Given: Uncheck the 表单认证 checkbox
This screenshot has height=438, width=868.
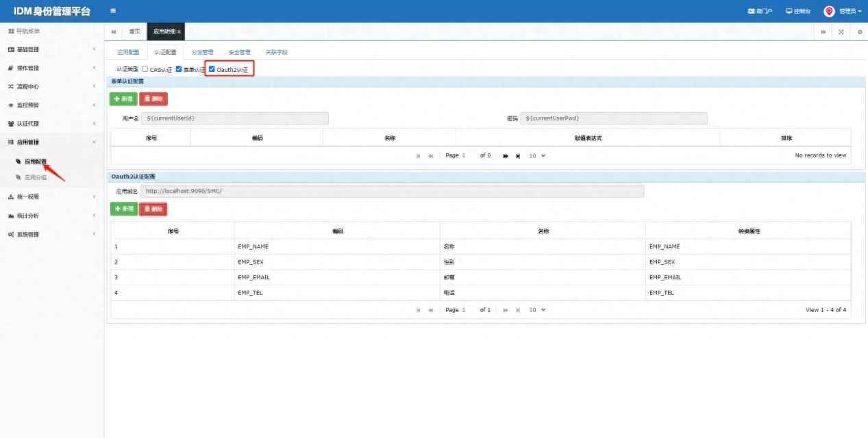Looking at the screenshot, I should coord(179,69).
